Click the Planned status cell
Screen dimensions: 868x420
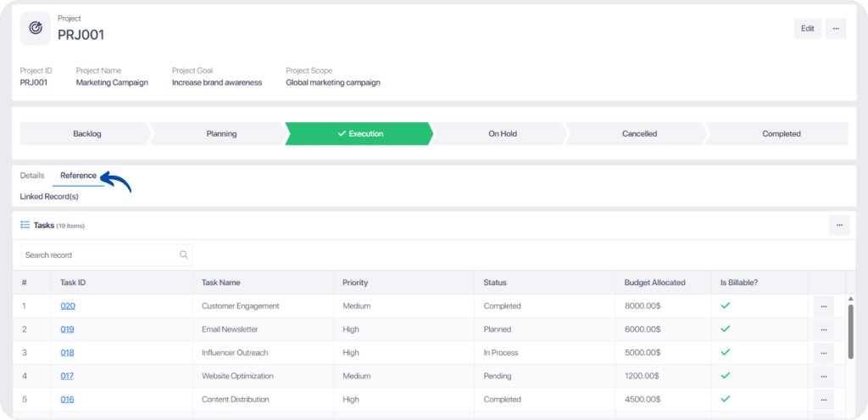pos(497,329)
